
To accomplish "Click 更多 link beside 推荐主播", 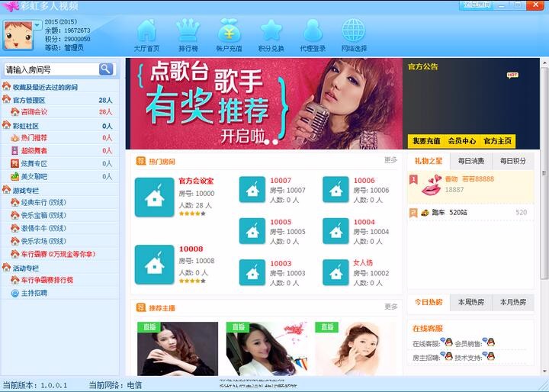I will 390,307.
